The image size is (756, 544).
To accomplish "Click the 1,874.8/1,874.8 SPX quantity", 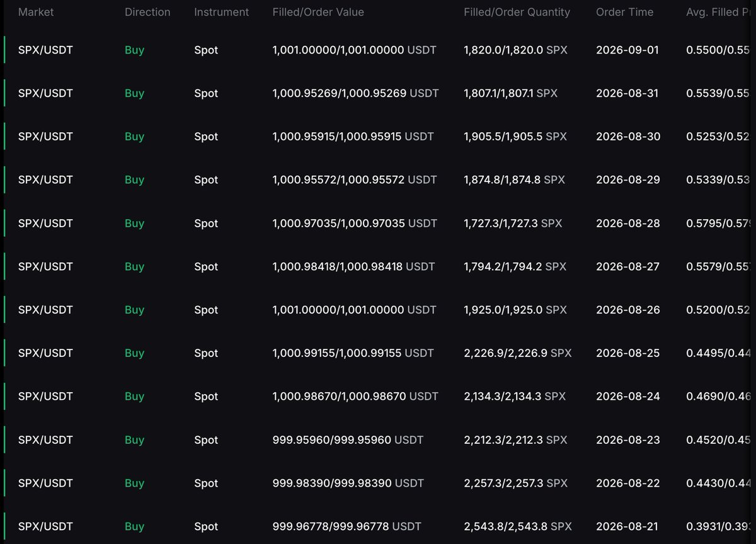I will coord(514,179).
